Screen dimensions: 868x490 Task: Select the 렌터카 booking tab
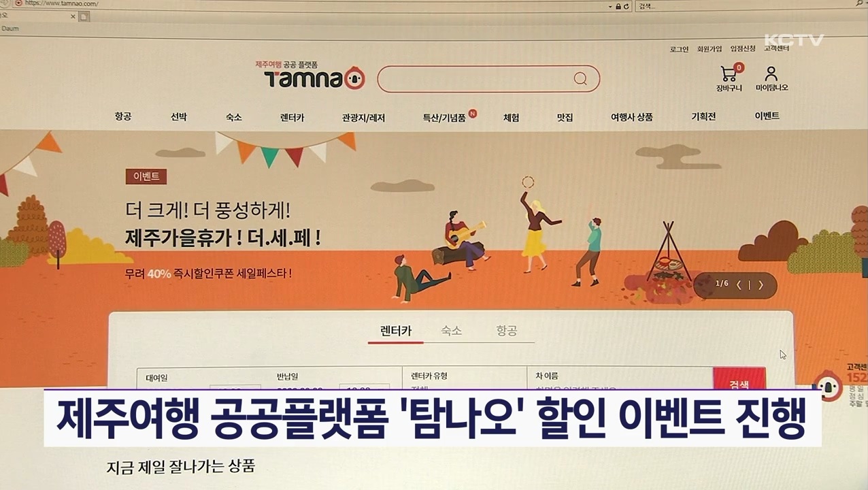coord(395,331)
